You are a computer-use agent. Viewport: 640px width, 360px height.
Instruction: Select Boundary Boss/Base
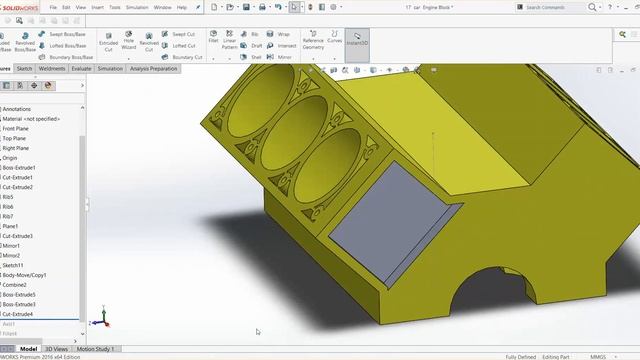66,57
